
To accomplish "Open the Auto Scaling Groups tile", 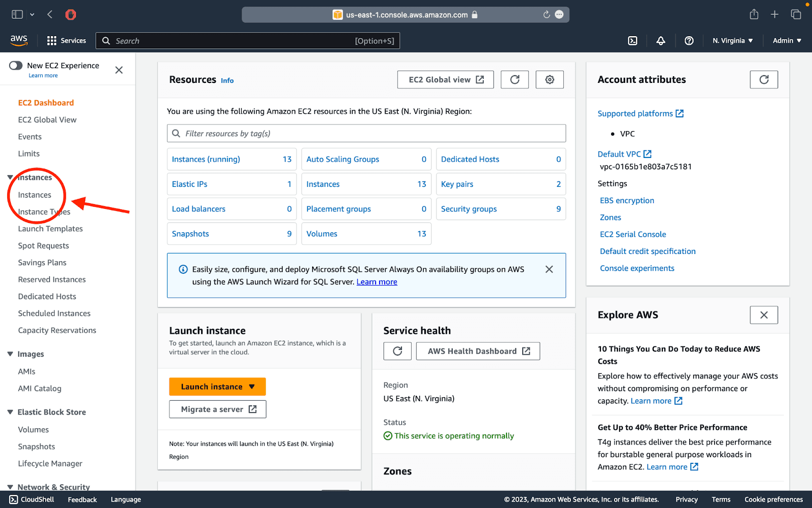I will (x=366, y=160).
